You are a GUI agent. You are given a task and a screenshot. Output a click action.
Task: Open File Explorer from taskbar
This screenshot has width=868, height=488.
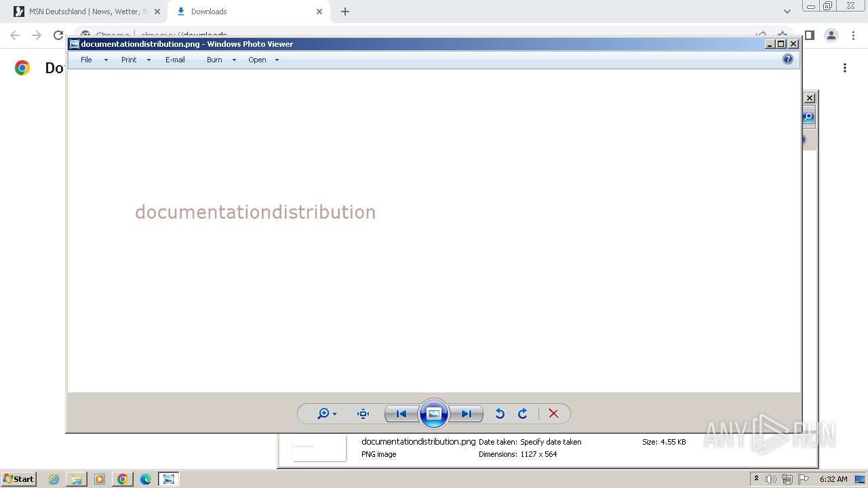click(77, 479)
